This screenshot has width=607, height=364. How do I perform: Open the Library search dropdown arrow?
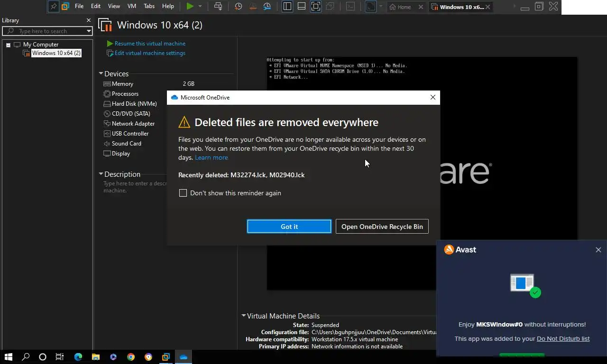pos(89,31)
